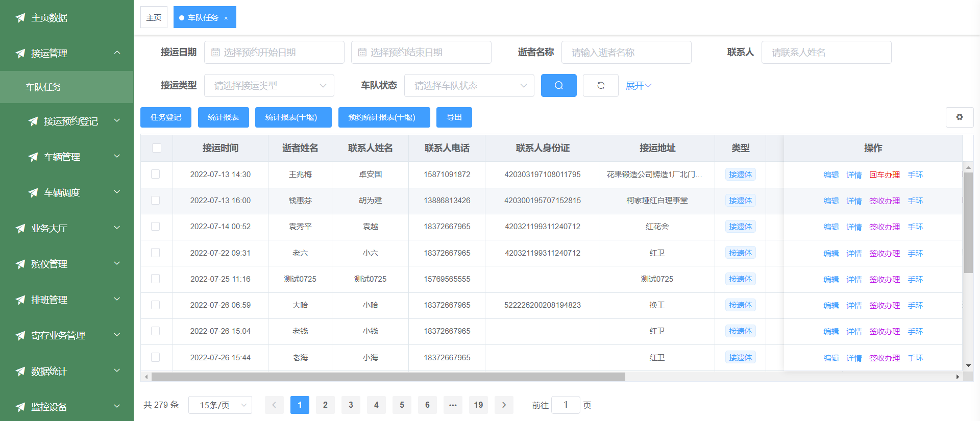
Task: Open 车辆调度 in sidebar menu
Action: [62, 192]
